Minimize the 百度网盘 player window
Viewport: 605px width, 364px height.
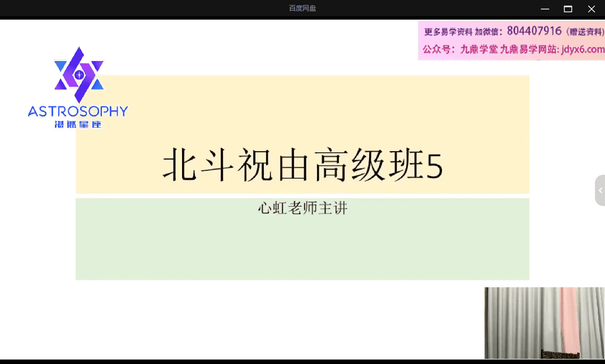click(x=544, y=8)
